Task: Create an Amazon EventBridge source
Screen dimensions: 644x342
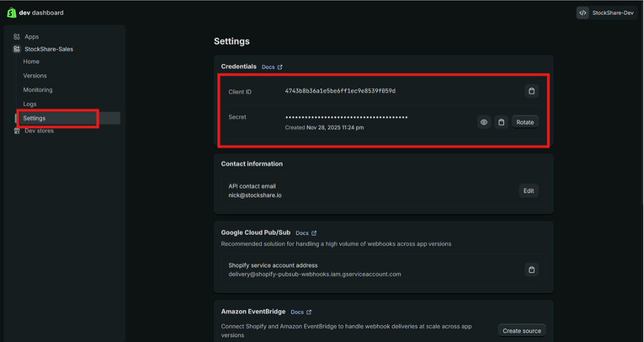Action: pos(521,331)
